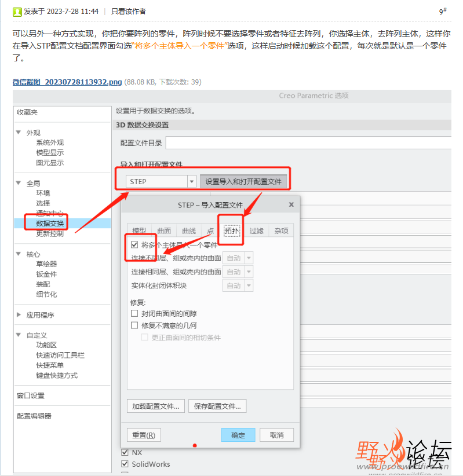Click the 加载配置文件... button
This screenshot has width=463, height=476.
155,406
